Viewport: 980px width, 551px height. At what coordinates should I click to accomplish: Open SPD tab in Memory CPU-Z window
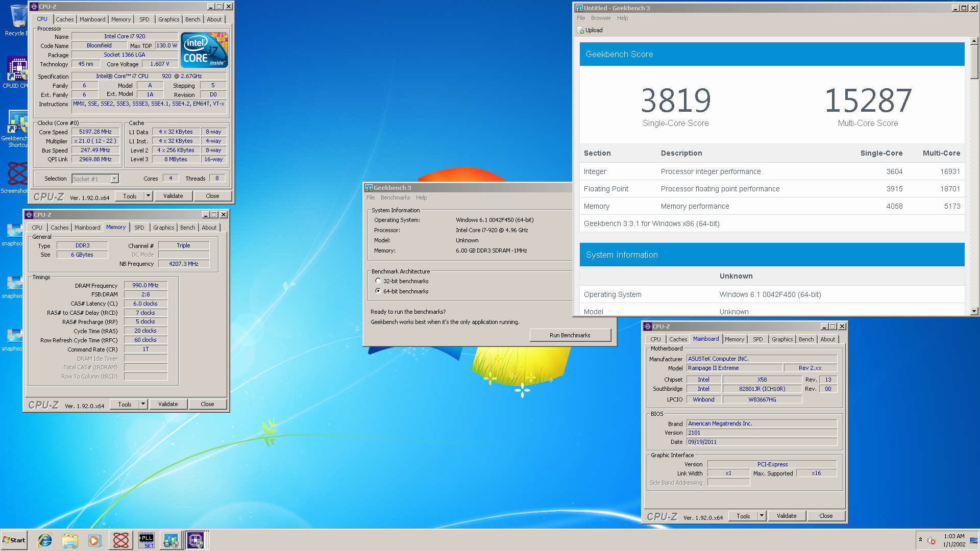(139, 228)
